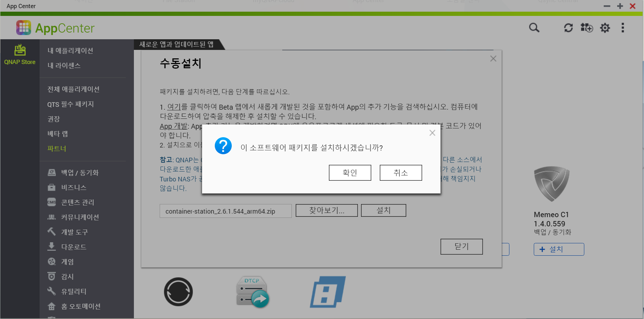Image resolution: width=644 pixels, height=319 pixels.
Task: Click the 여기 link in step 1
Action: (x=174, y=107)
